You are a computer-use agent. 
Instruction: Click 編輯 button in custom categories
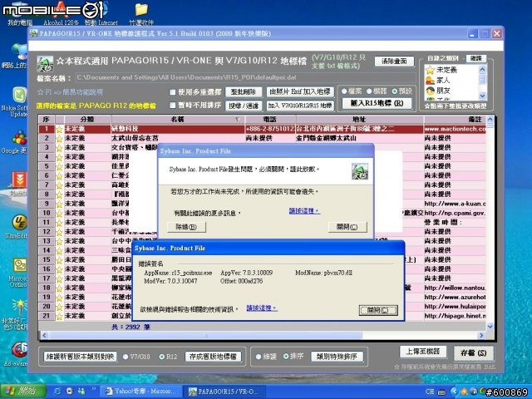pos(476,58)
